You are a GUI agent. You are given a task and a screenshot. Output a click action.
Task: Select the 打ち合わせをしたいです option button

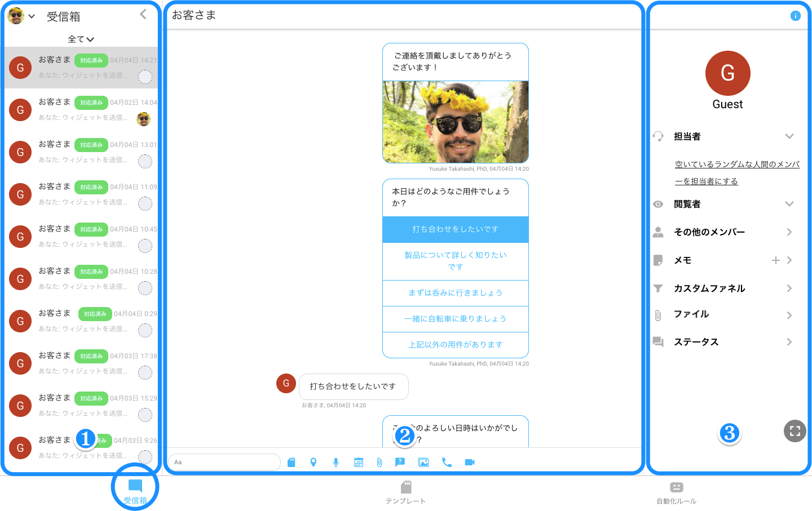(456, 229)
